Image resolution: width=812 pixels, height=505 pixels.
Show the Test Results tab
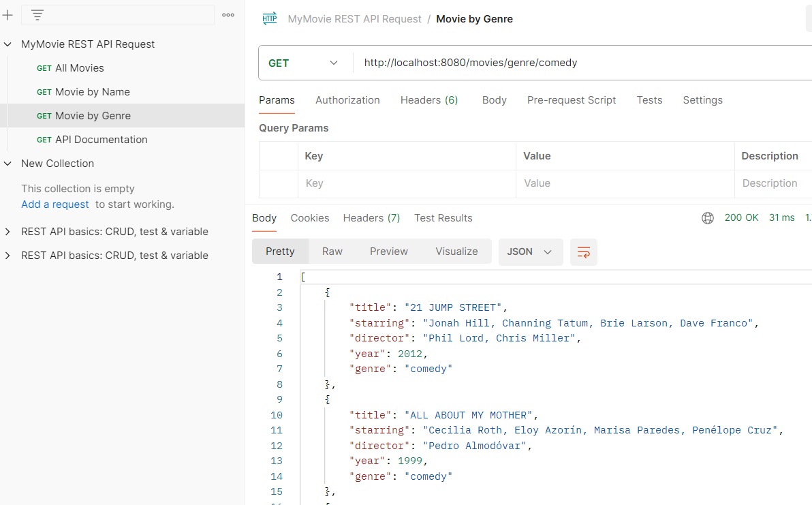[443, 219]
